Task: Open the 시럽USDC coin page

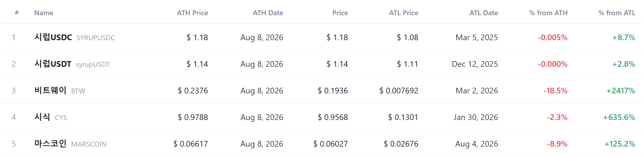Action: pyautogui.click(x=53, y=37)
